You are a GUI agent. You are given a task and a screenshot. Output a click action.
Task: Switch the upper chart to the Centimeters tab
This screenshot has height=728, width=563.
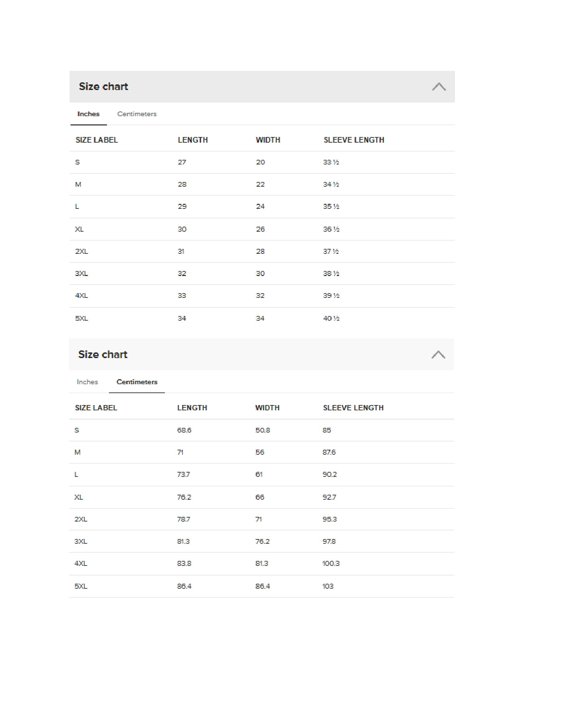137,114
